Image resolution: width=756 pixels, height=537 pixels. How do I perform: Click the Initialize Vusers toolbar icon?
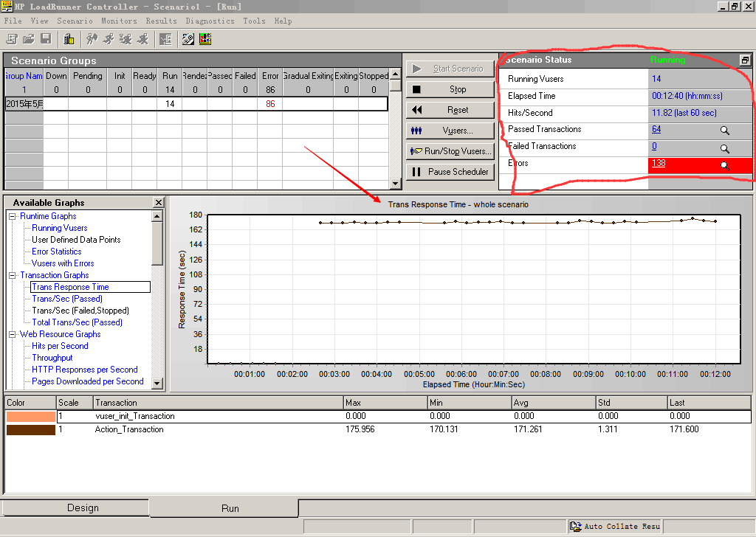tap(92, 39)
